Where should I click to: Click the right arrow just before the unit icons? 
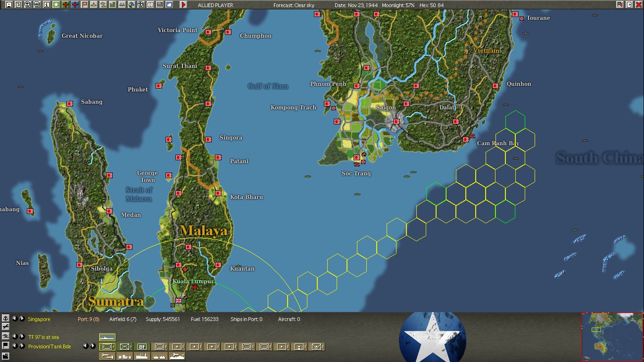click(93, 346)
